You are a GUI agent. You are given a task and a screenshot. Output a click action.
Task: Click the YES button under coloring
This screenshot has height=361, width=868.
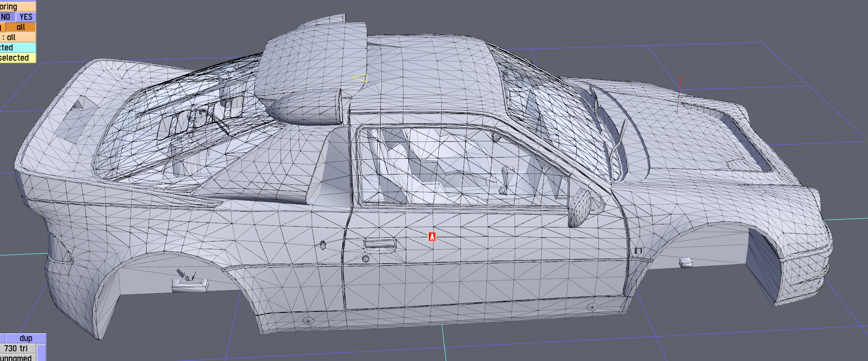[x=26, y=17]
